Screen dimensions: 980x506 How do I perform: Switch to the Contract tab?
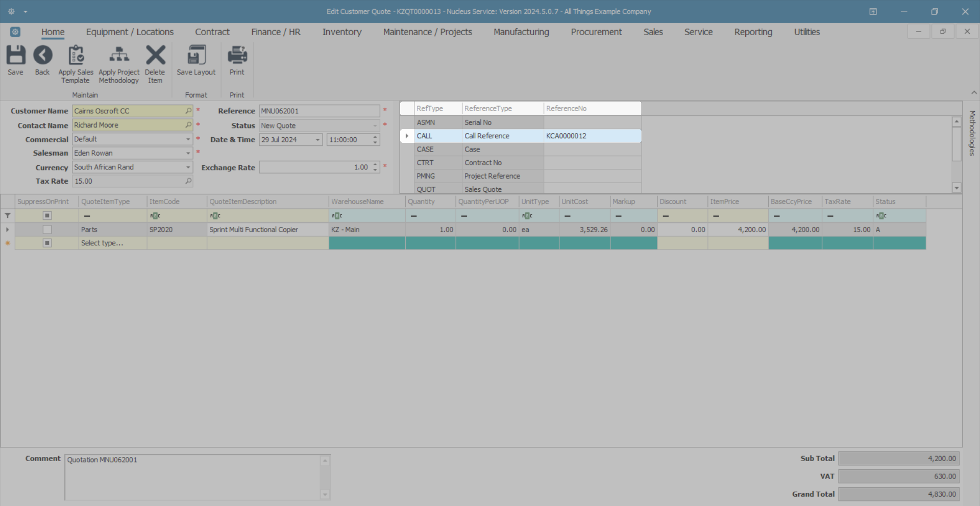tap(212, 32)
